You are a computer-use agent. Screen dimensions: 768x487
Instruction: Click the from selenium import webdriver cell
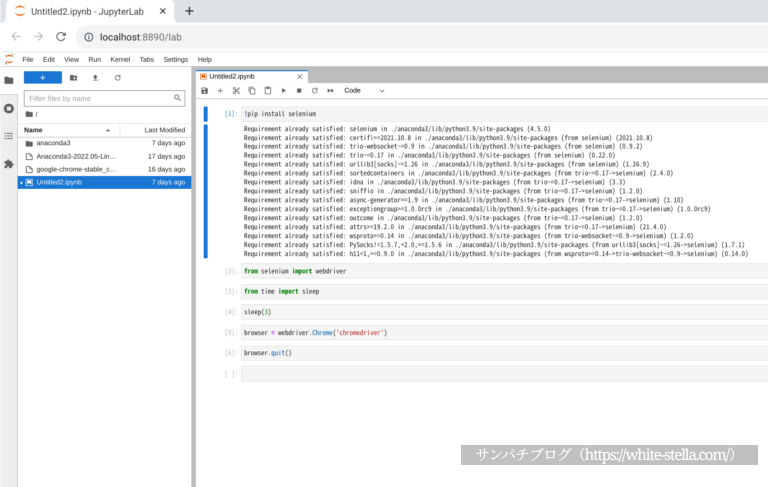(x=504, y=271)
